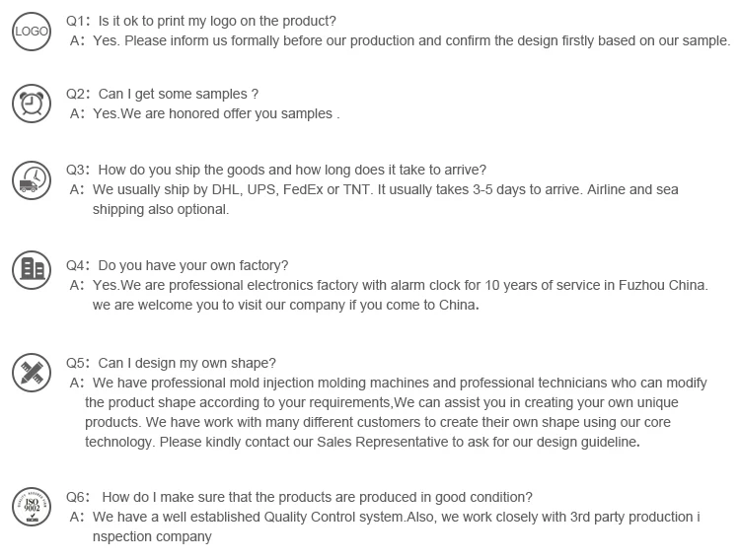This screenshot has width=740, height=560.
Task: Click the invitation to visit our company line
Action: click(x=286, y=305)
